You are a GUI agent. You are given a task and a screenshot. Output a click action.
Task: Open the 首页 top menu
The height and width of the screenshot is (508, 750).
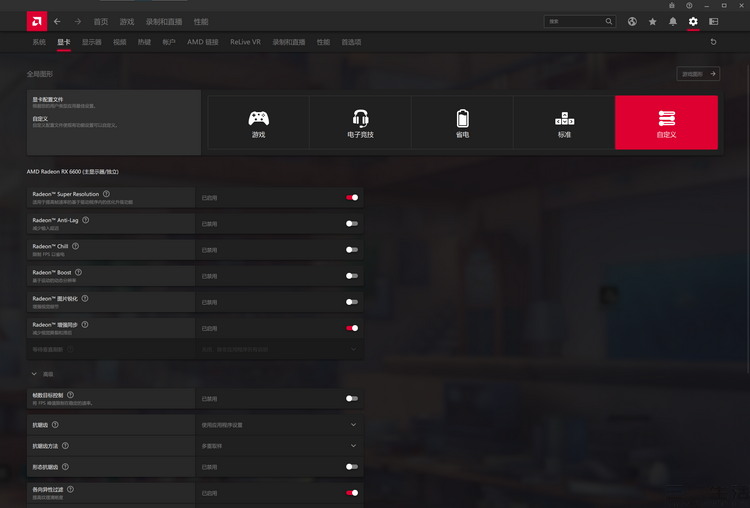pos(100,22)
